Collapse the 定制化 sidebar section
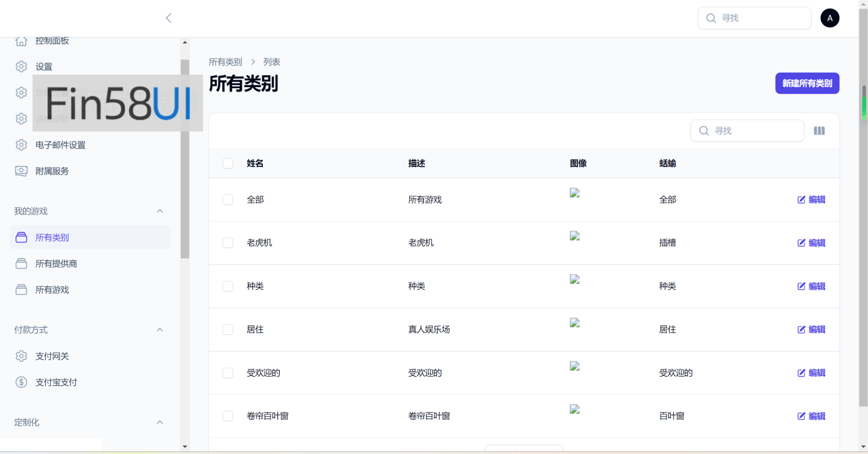868x454 pixels. click(160, 422)
